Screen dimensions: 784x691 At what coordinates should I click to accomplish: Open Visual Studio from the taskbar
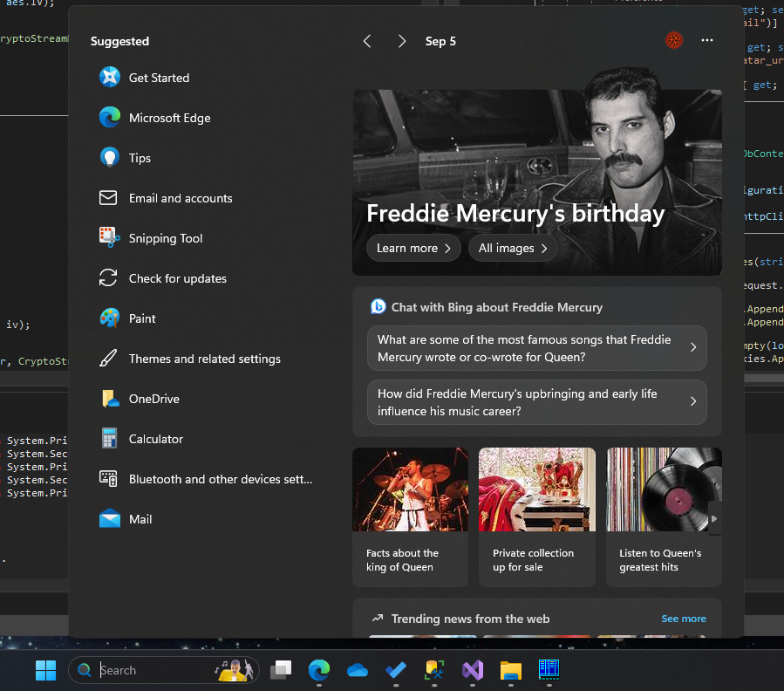[473, 670]
